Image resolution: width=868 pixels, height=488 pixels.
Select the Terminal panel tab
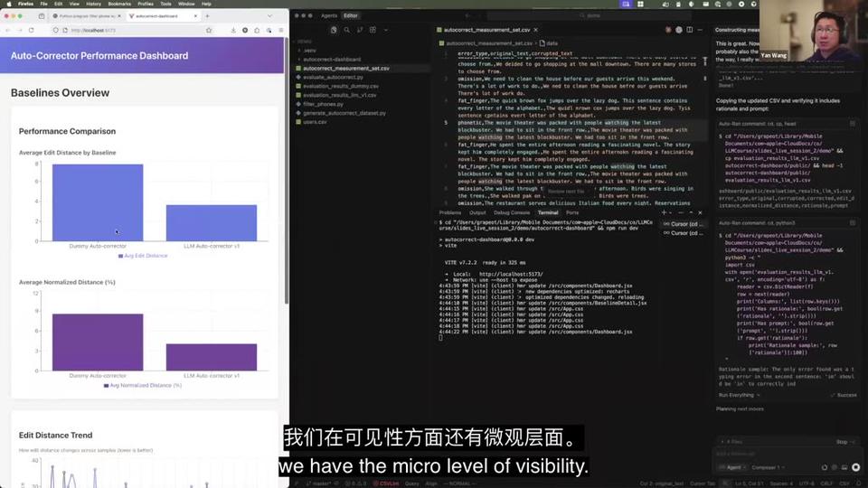(548, 212)
